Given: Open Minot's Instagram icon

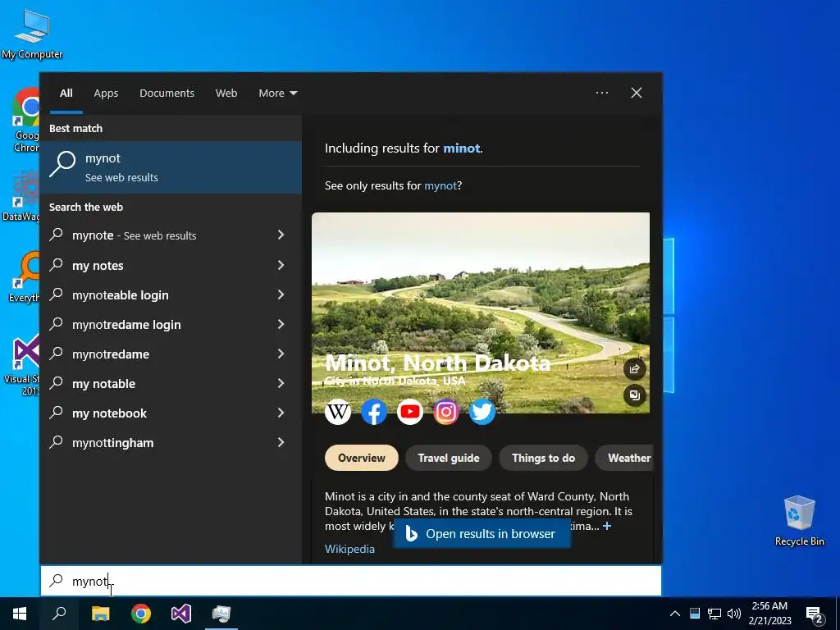Looking at the screenshot, I should point(446,412).
